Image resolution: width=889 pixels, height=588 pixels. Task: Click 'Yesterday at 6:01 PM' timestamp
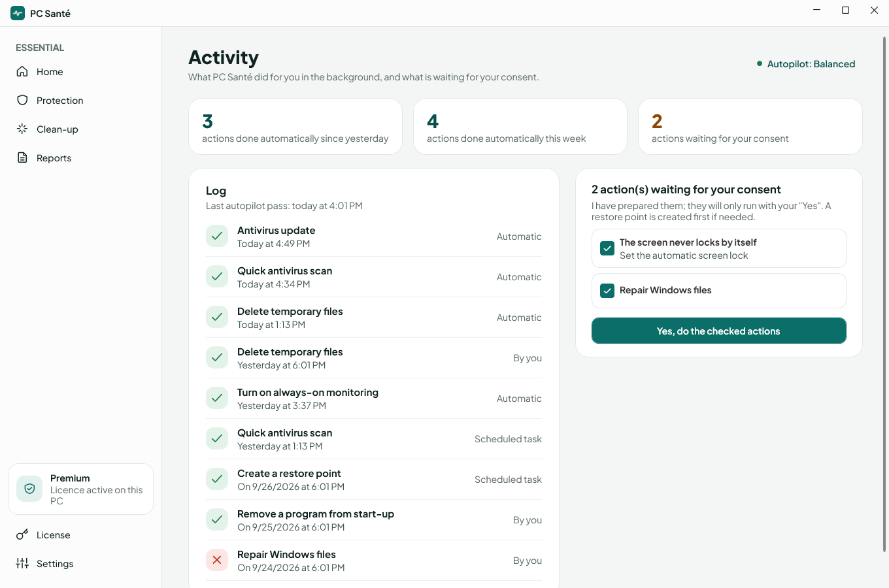coord(281,365)
